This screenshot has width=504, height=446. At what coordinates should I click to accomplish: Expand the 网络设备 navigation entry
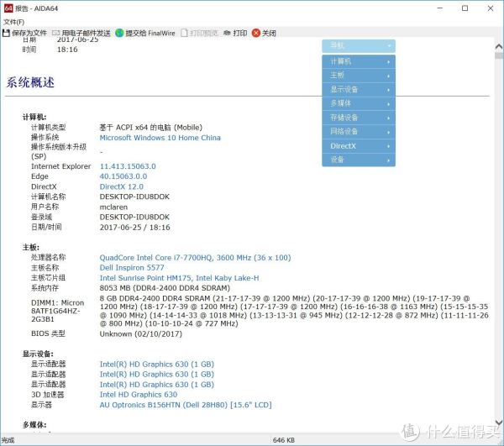point(359,131)
